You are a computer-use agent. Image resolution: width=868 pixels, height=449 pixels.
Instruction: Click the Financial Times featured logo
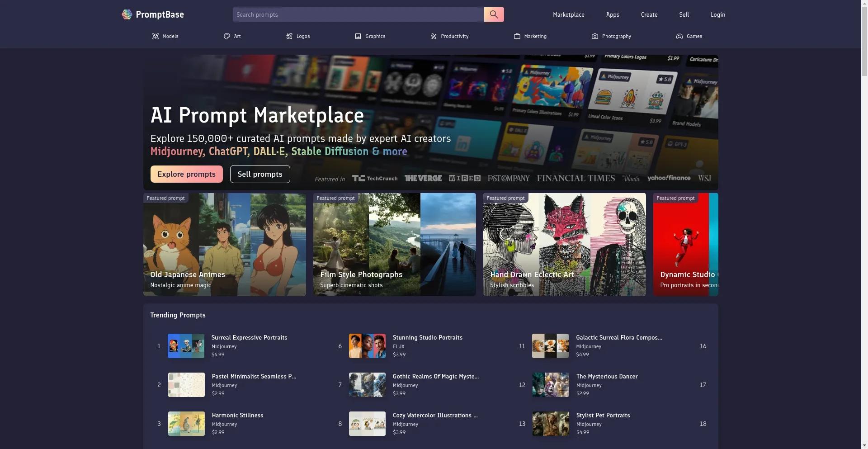pyautogui.click(x=576, y=178)
